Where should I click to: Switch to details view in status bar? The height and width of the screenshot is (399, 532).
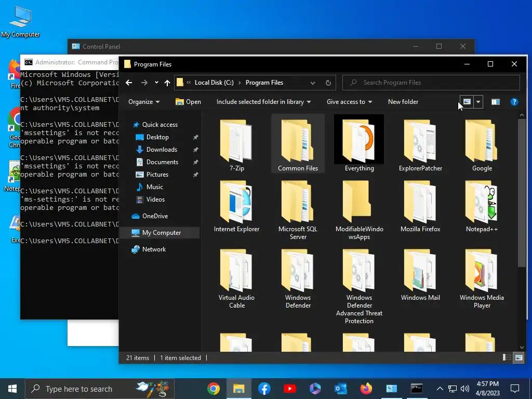click(x=507, y=357)
